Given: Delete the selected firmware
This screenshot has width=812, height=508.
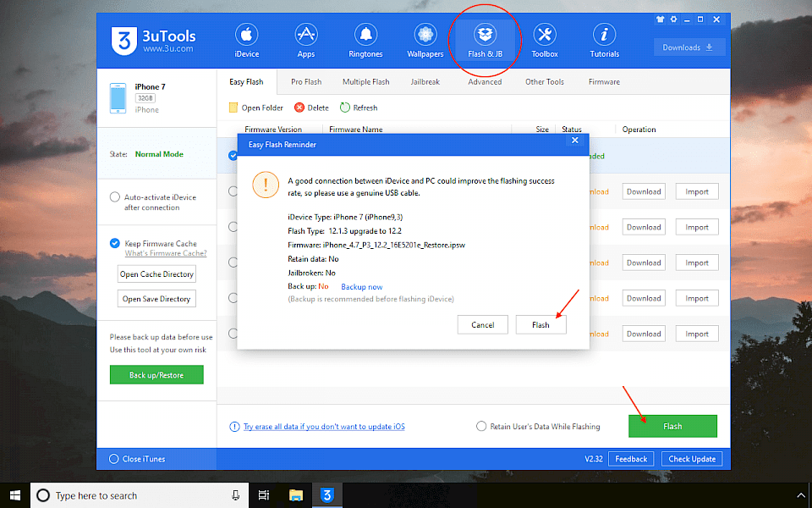Looking at the screenshot, I should click(312, 108).
